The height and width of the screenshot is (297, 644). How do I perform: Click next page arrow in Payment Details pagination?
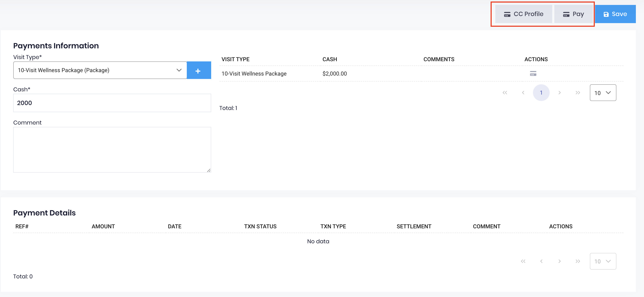(x=559, y=261)
